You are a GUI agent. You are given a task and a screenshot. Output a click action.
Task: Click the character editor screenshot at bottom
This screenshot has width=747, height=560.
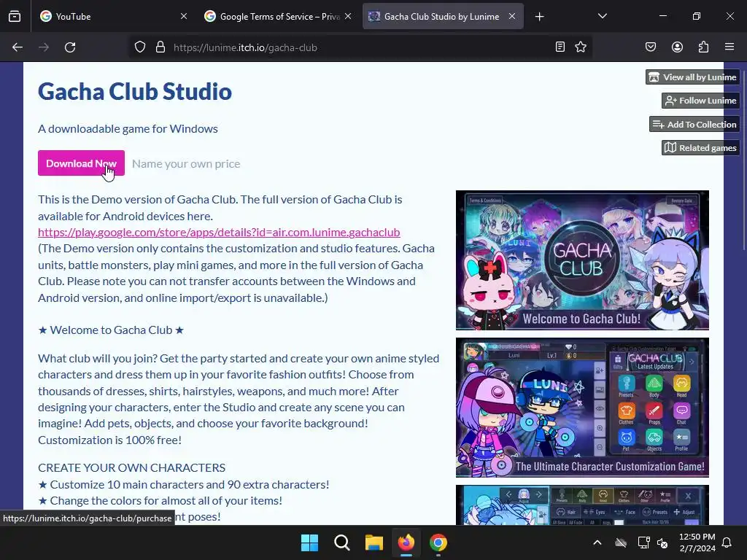582,505
